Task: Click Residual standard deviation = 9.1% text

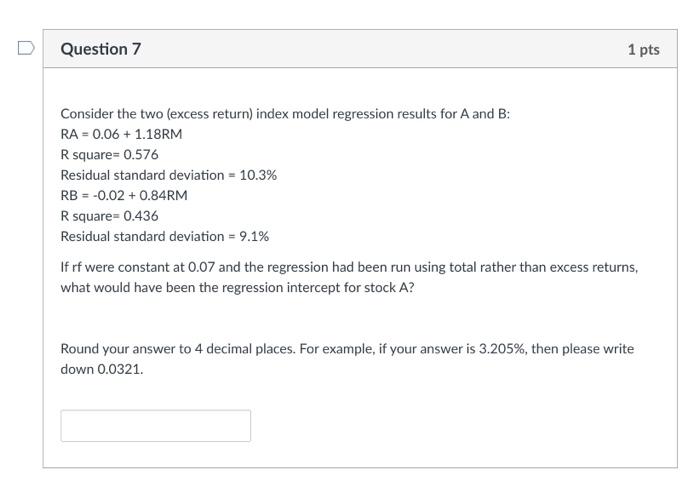Action: [x=164, y=237]
